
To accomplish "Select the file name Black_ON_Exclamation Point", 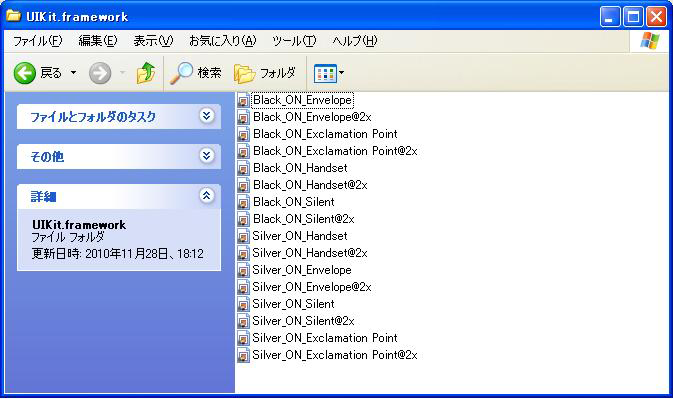I will coord(325,134).
